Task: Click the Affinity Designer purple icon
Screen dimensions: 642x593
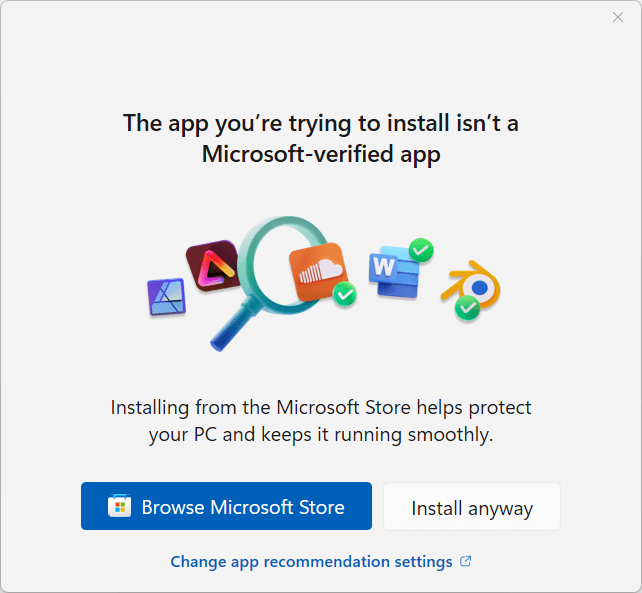Action: tap(166, 297)
